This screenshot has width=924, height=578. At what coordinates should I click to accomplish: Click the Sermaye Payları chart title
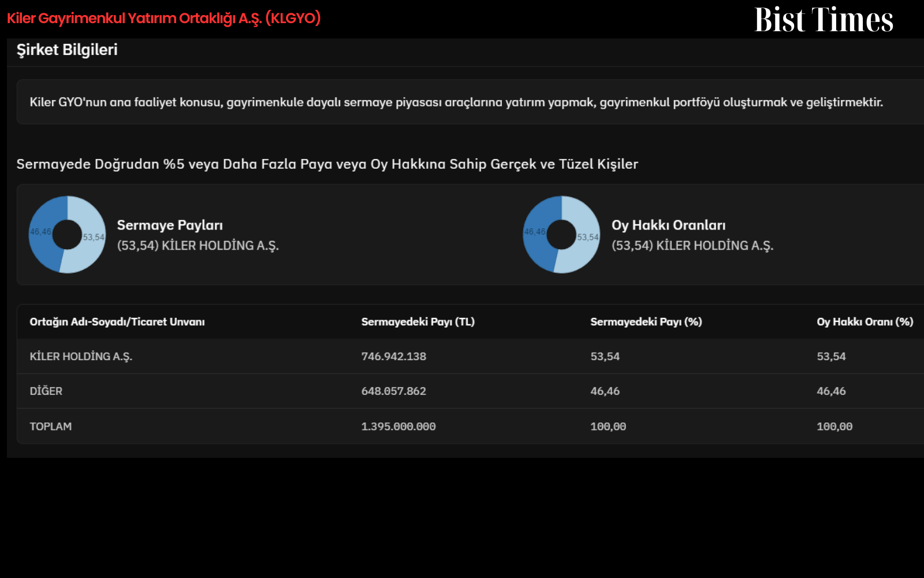point(170,225)
